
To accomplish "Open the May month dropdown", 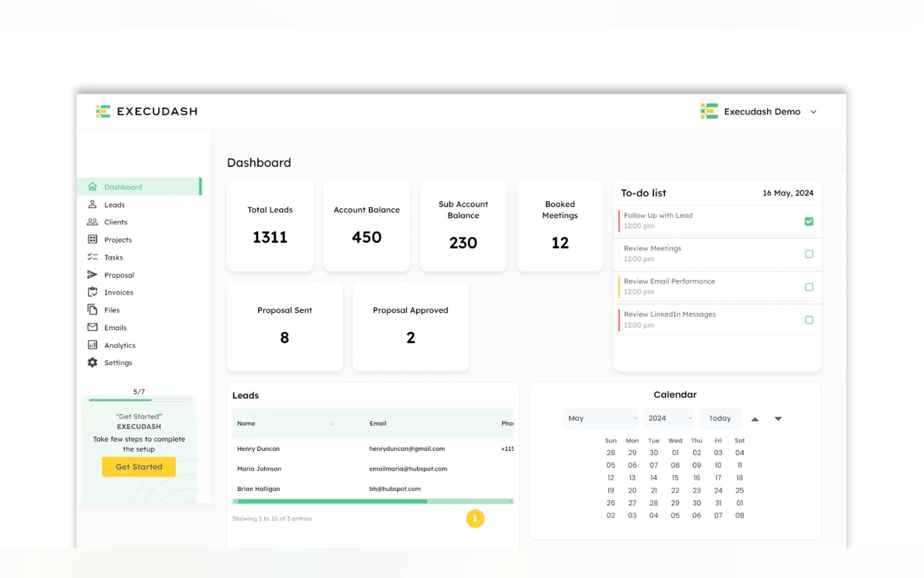I will click(601, 418).
